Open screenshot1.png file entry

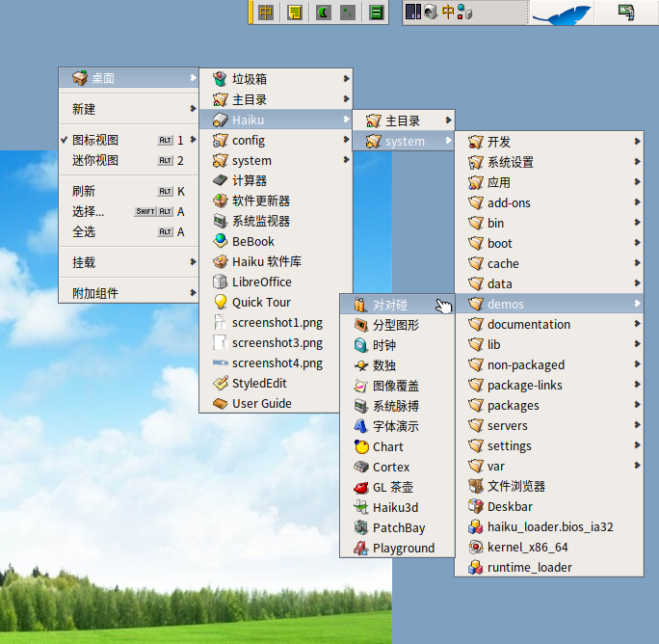270,322
